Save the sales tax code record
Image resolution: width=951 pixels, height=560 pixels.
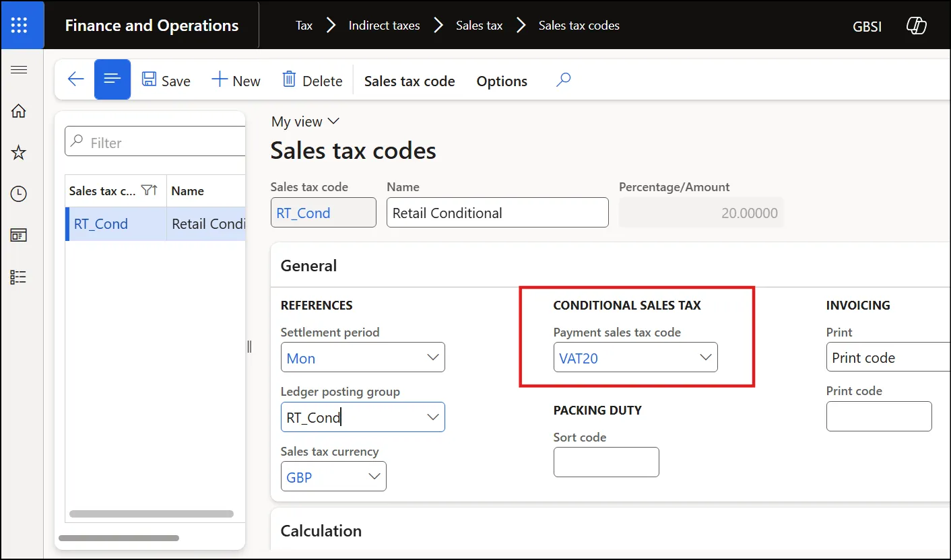click(x=166, y=81)
